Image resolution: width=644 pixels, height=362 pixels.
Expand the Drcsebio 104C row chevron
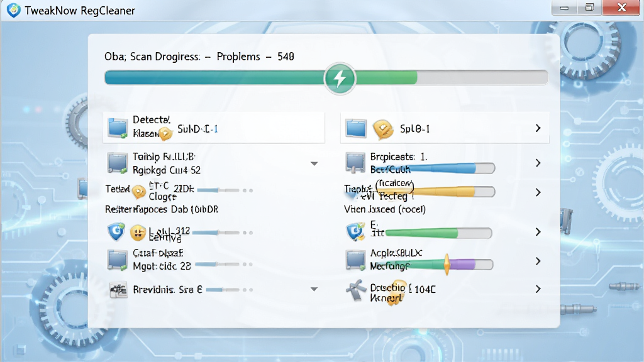(x=538, y=289)
